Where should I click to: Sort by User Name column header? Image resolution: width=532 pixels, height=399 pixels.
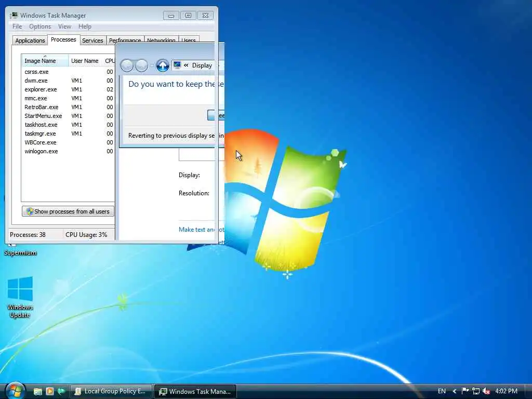point(85,61)
